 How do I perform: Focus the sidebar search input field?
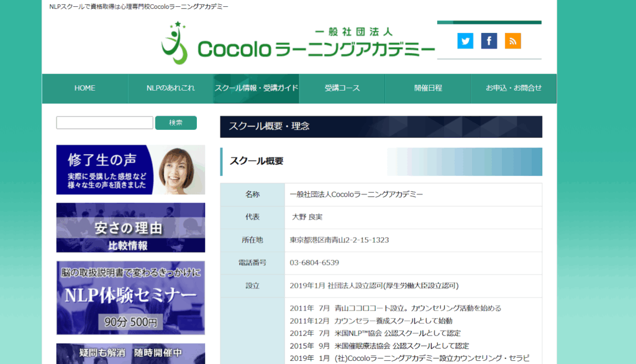(104, 122)
